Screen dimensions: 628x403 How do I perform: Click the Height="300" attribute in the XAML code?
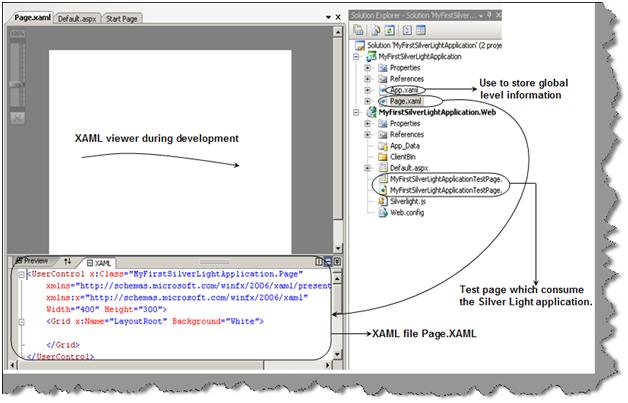(x=133, y=309)
